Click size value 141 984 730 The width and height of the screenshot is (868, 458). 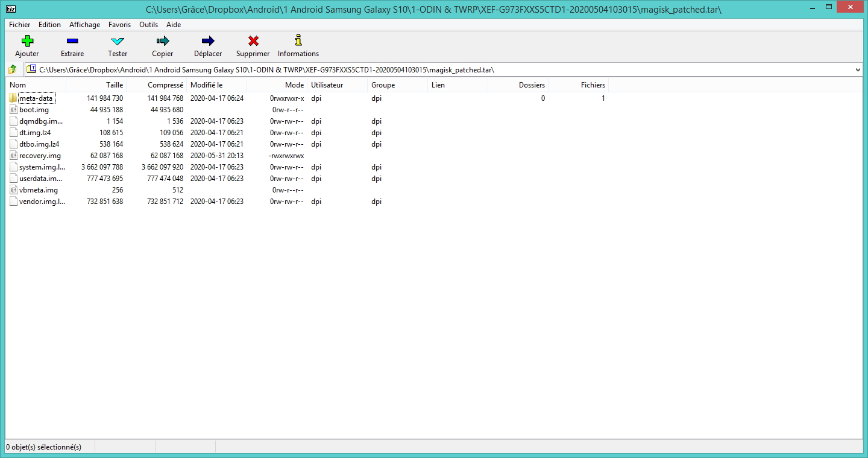click(105, 98)
